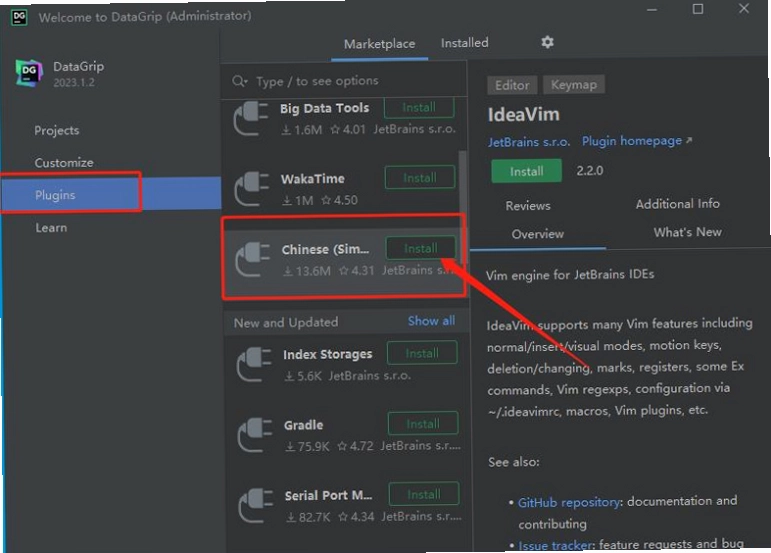Switch to Marketplace tab
This screenshot has width=771, height=553.
[379, 44]
